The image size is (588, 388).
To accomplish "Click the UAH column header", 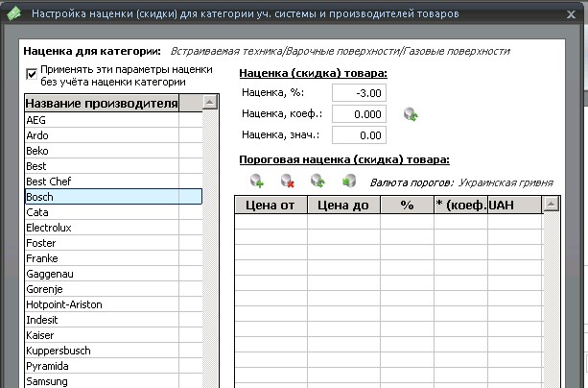I will [515, 206].
